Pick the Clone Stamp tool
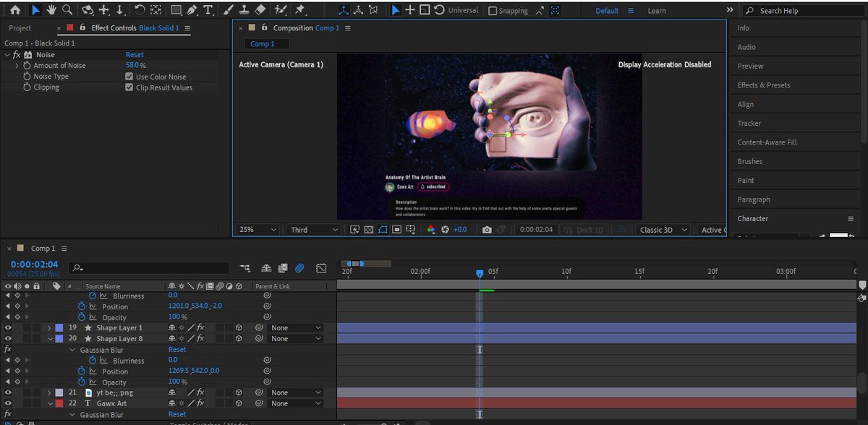This screenshot has height=425, width=868. click(x=245, y=10)
